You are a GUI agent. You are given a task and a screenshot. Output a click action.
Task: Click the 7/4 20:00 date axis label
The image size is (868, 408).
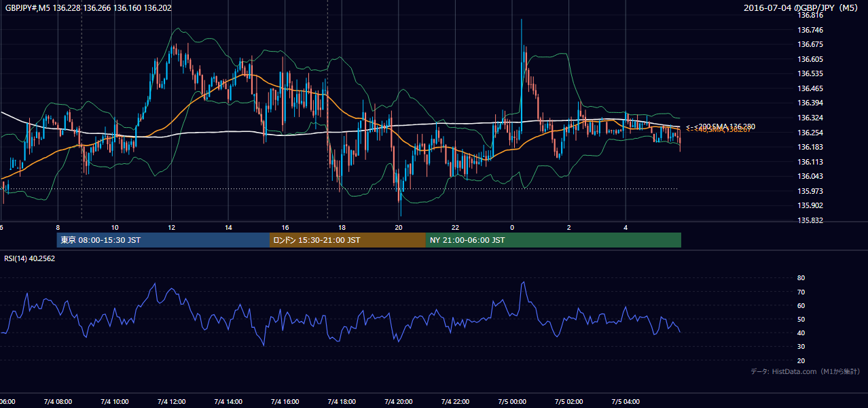[x=399, y=401]
